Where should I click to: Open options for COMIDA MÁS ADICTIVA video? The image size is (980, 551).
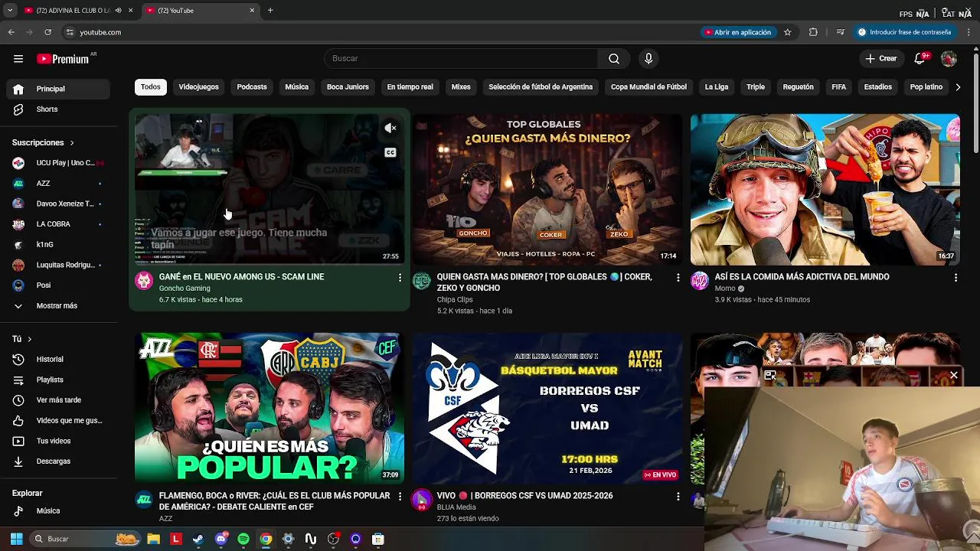[x=955, y=278]
